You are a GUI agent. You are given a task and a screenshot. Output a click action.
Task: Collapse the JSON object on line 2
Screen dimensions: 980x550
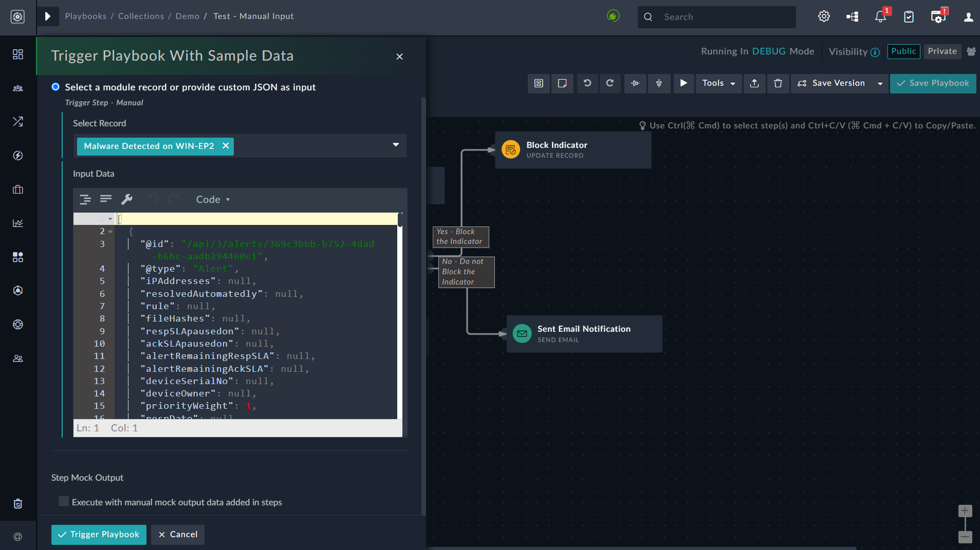(109, 231)
